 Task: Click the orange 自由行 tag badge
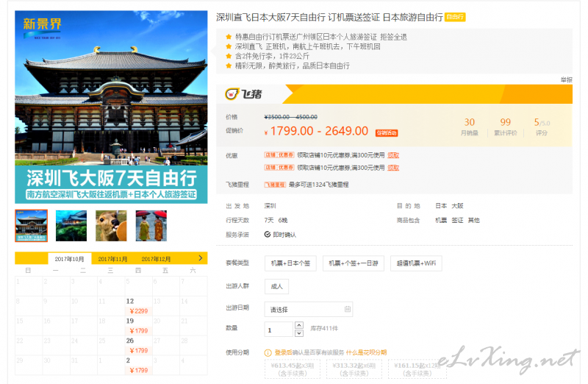(x=455, y=17)
